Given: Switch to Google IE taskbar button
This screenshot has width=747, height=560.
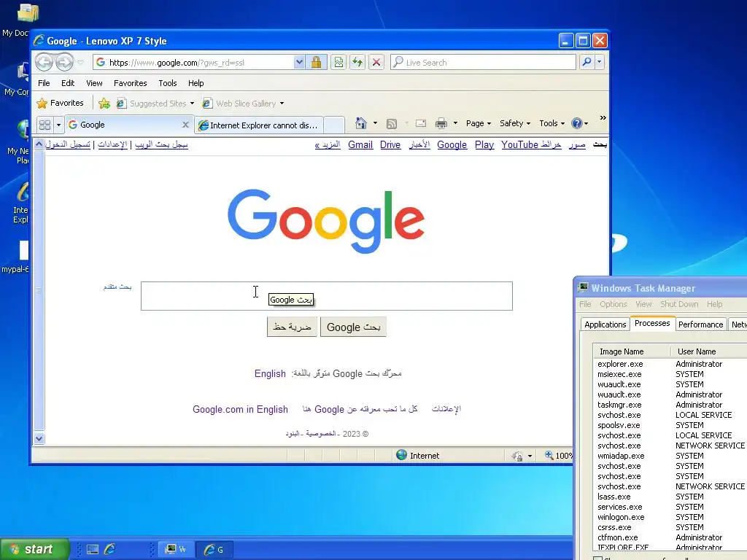Looking at the screenshot, I should click(x=214, y=550).
